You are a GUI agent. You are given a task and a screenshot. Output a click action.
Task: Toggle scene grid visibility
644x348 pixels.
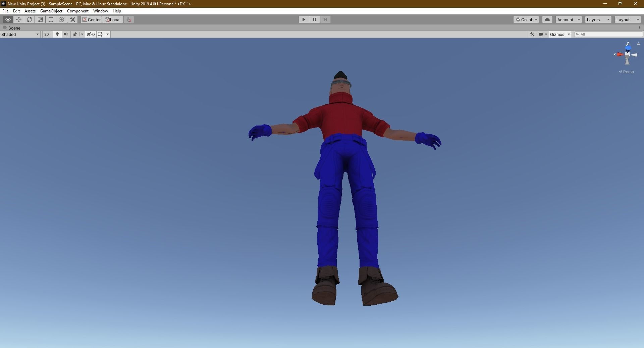100,34
